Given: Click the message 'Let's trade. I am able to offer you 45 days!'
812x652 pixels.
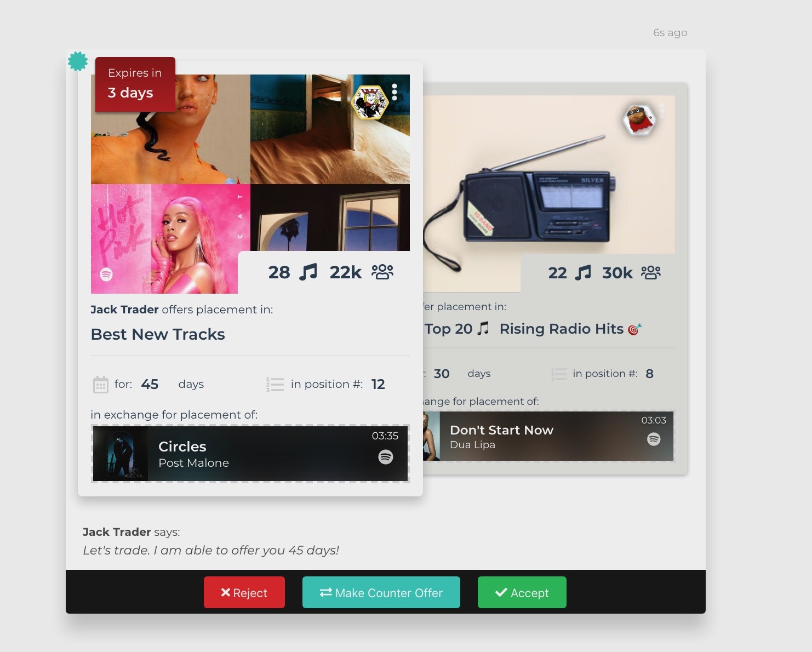Looking at the screenshot, I should click(211, 550).
